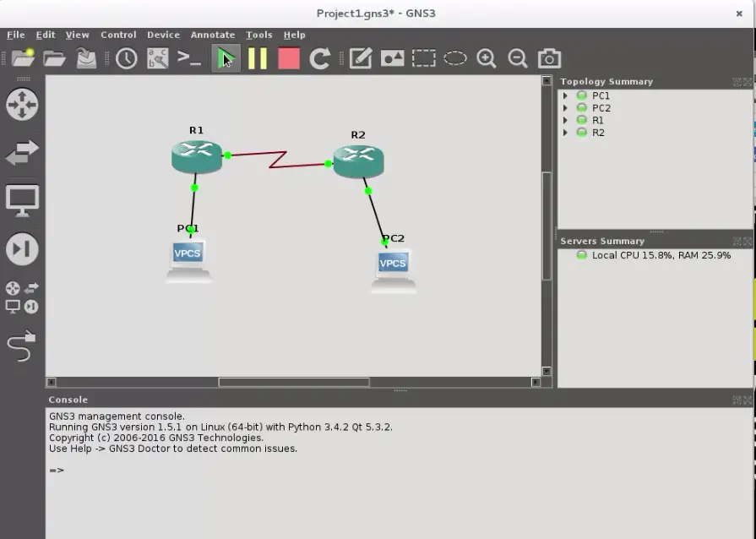Select the Add a link cable tool
756x539 pixels.
(x=22, y=346)
